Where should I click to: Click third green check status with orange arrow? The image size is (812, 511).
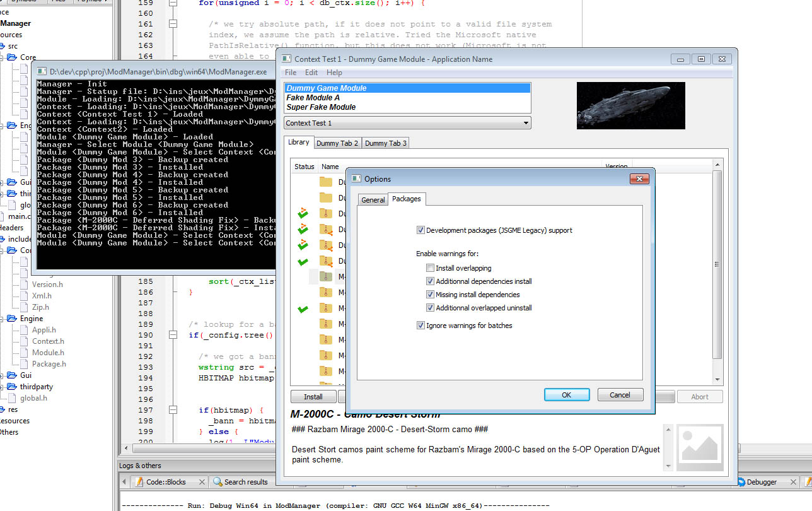(303, 244)
